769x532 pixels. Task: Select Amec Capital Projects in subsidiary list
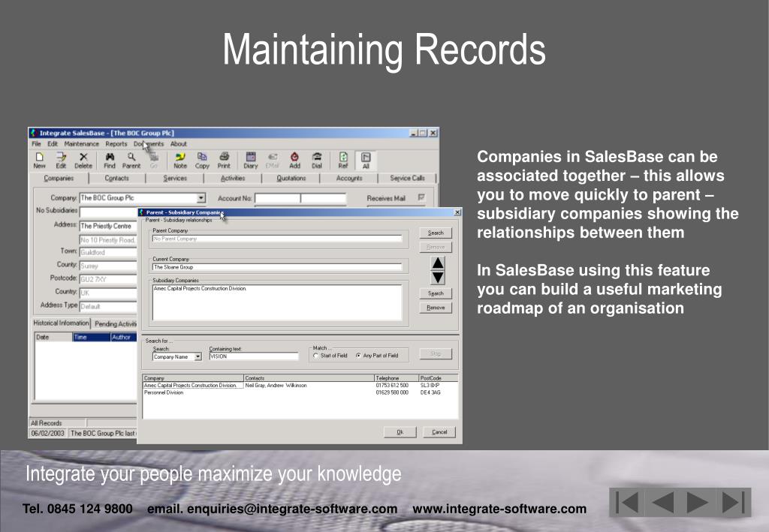point(200,289)
